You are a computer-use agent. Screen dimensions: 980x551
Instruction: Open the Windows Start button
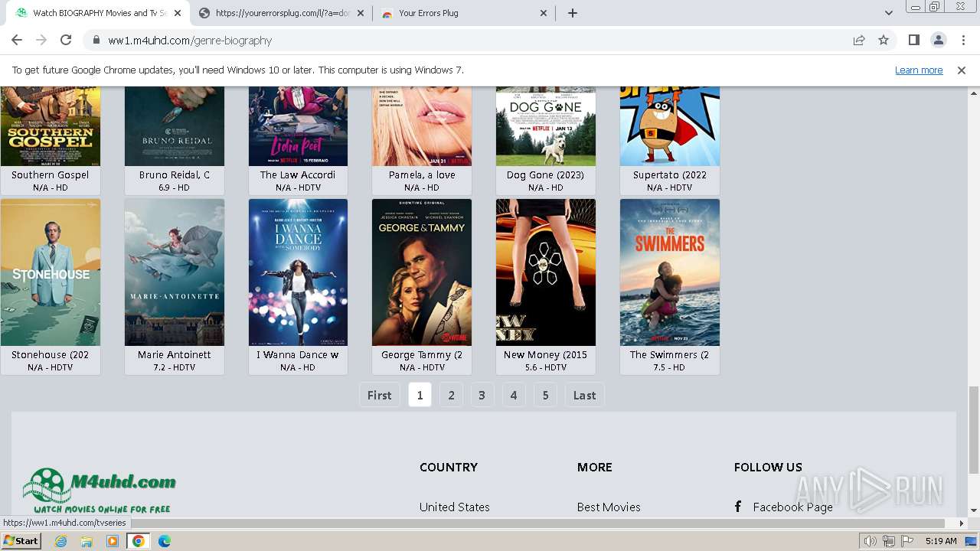21,541
